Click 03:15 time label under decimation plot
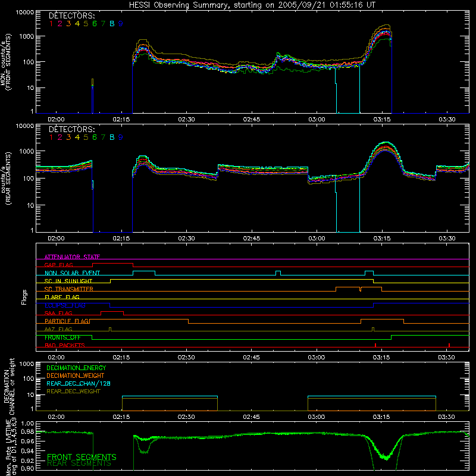Image resolution: width=476 pixels, height=476 pixels. 381,417
